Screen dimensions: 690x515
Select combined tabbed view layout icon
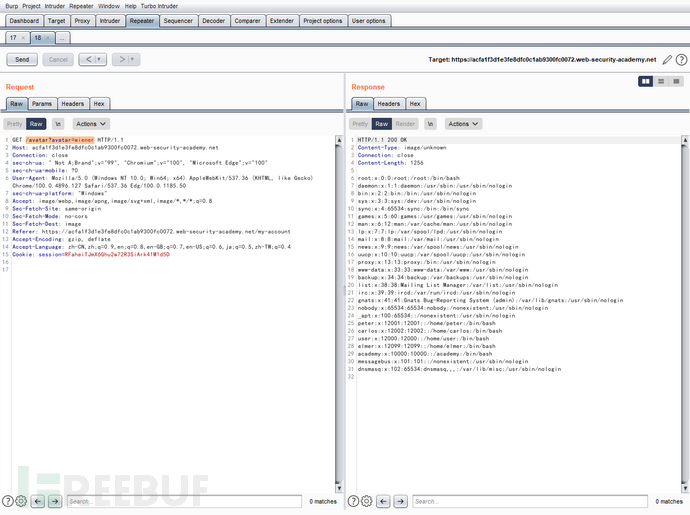point(676,81)
